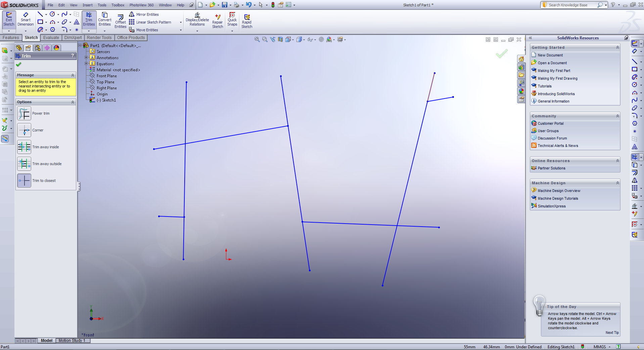This screenshot has width=644, height=350.
Task: Click the Section View icon
Action: tap(280, 39)
